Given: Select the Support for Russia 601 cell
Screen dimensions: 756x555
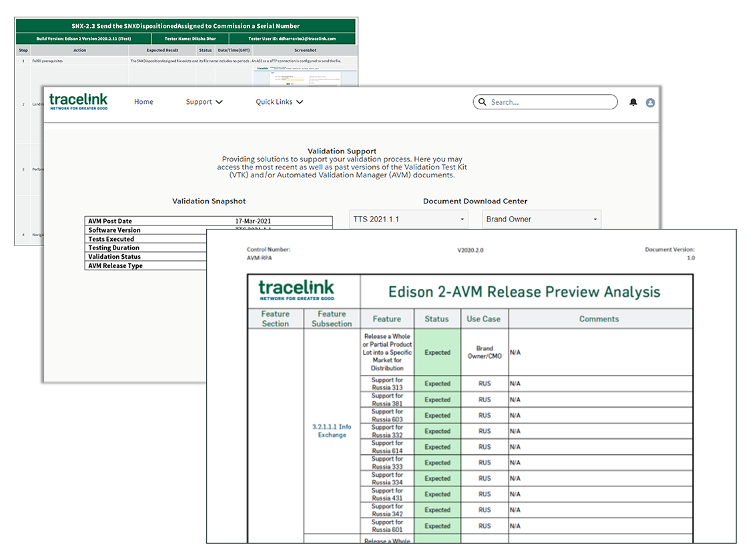Looking at the screenshot, I should click(387, 526).
